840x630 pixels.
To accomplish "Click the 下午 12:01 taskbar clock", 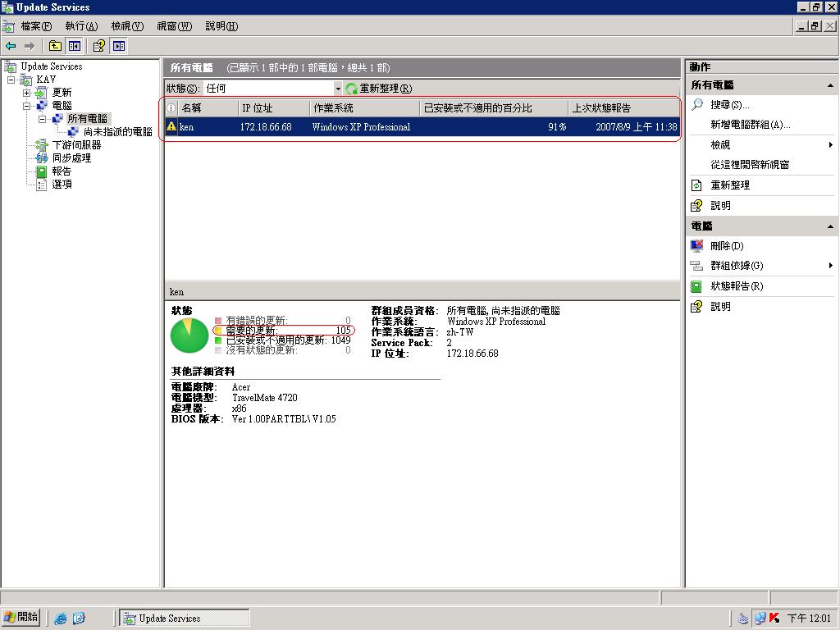I will [809, 619].
